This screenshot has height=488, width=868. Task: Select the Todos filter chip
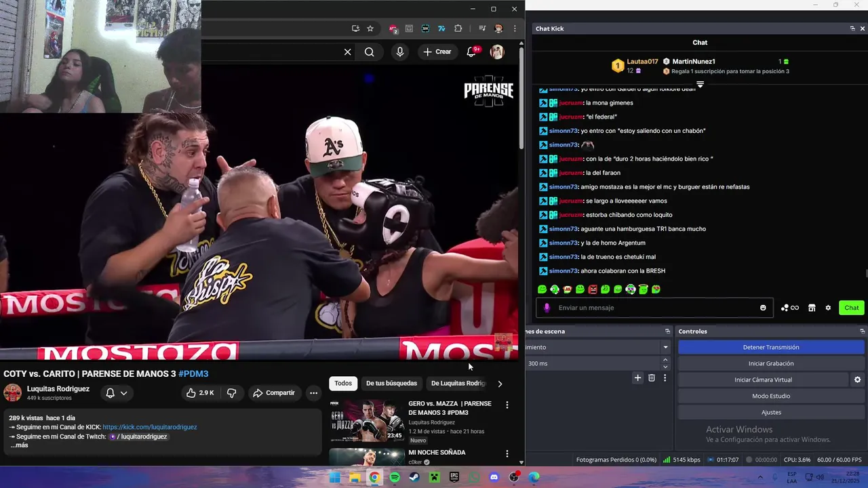pyautogui.click(x=343, y=383)
